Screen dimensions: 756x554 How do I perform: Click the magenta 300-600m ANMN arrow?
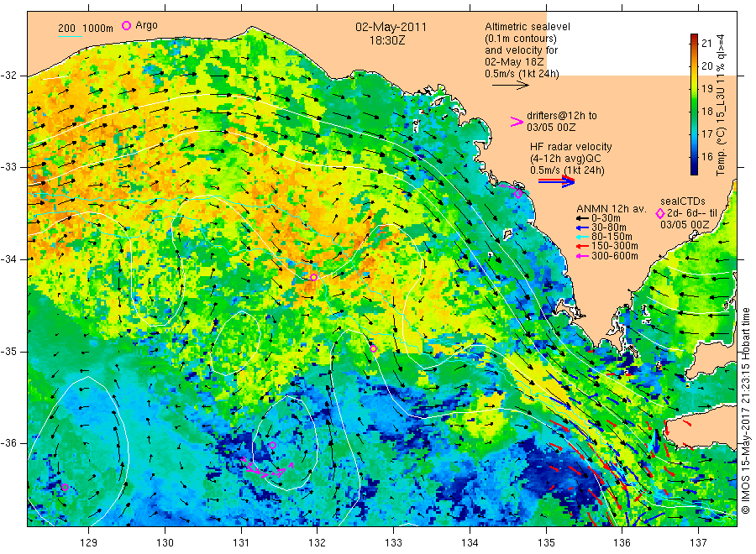(x=582, y=256)
